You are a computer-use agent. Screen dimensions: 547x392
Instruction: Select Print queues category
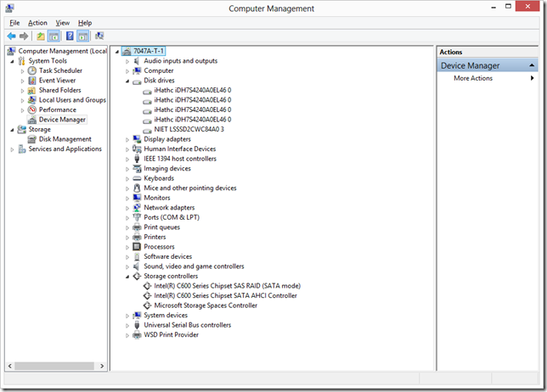(x=162, y=227)
